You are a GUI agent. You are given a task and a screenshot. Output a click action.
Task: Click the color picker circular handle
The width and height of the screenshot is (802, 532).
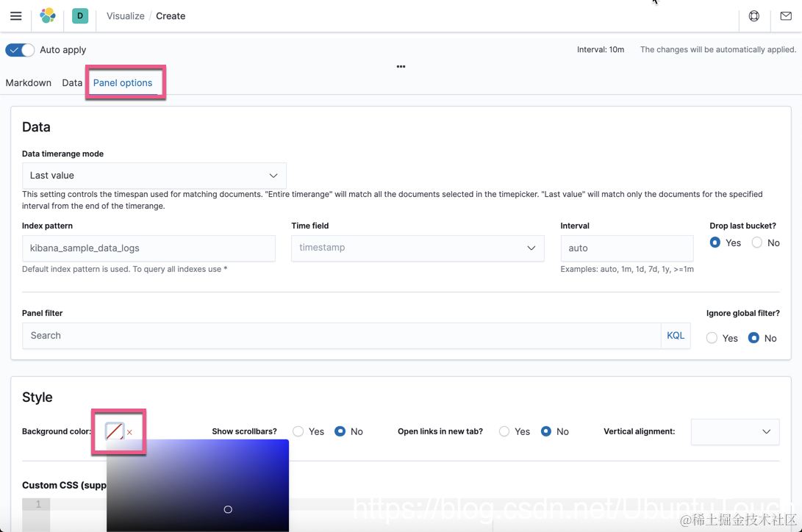pyautogui.click(x=228, y=509)
